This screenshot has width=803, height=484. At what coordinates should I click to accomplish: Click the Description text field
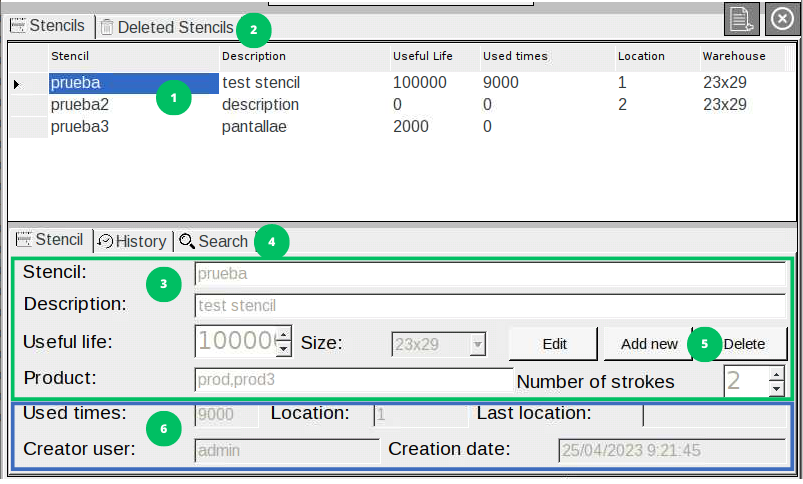click(490, 306)
